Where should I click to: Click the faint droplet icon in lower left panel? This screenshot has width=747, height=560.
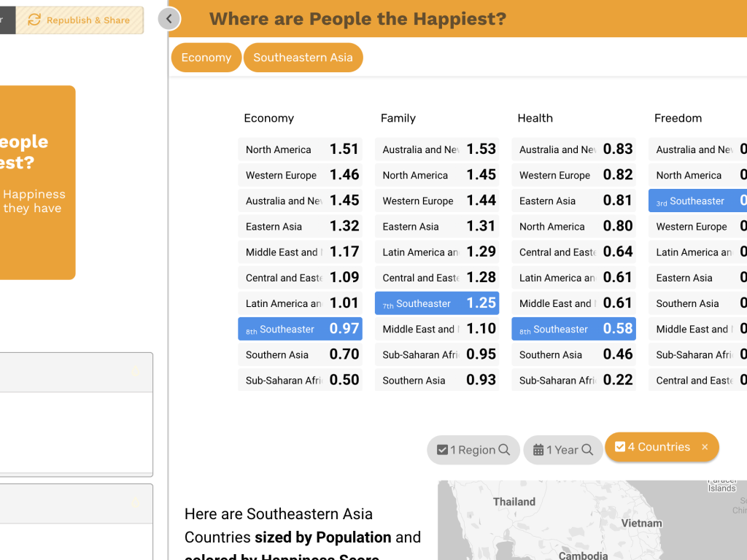[135, 503]
